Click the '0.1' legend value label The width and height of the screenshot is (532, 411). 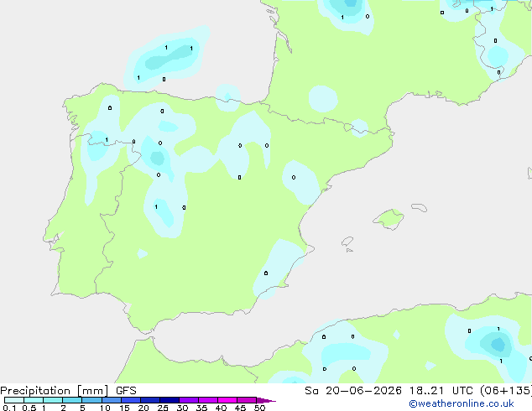coord(9,408)
